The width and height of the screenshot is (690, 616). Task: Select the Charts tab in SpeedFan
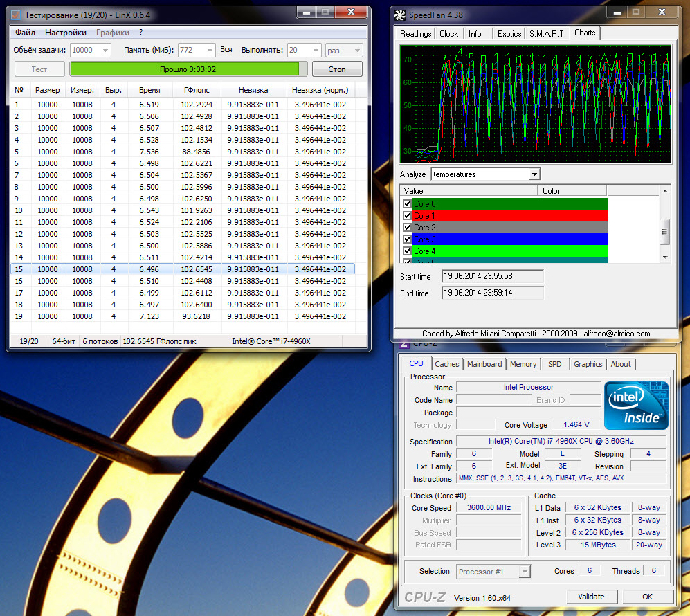tap(585, 33)
